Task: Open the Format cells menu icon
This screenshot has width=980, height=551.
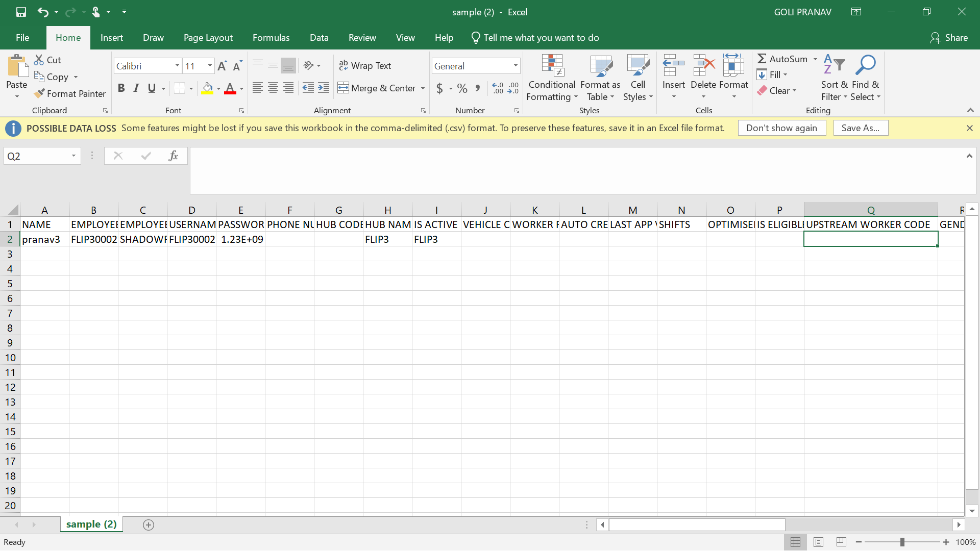Action: (733, 66)
